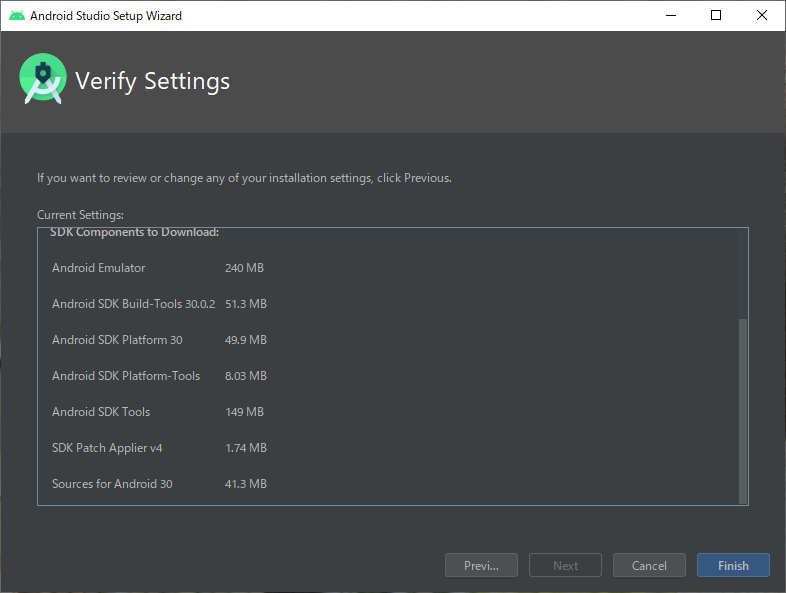Select Android SDK Platform-Tools entry

pos(126,376)
